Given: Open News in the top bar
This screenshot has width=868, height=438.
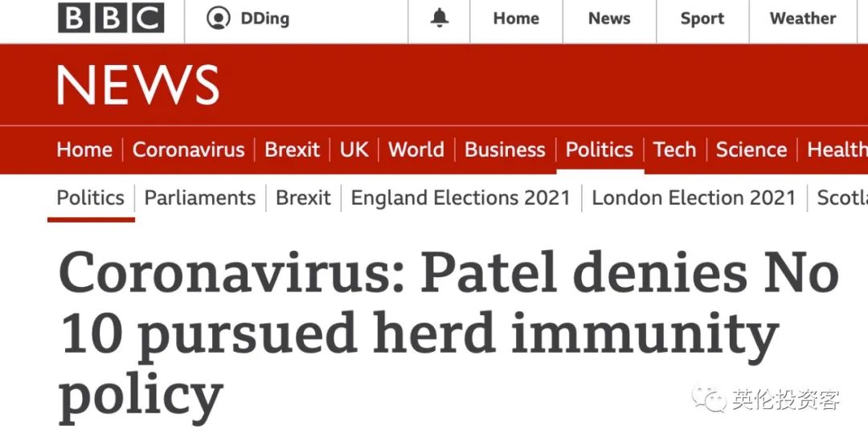Looking at the screenshot, I should pos(609,18).
